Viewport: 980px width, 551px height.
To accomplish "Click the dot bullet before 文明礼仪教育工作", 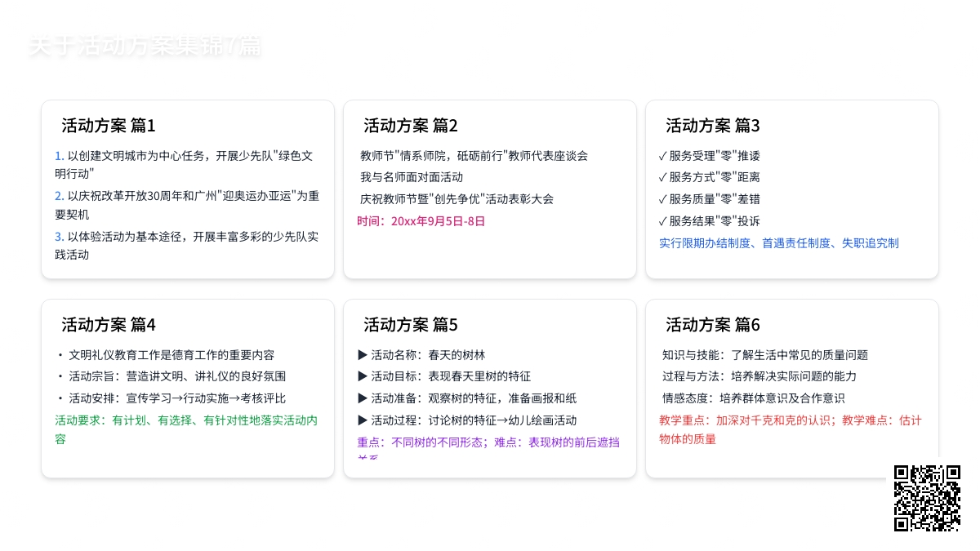I will click(x=60, y=355).
